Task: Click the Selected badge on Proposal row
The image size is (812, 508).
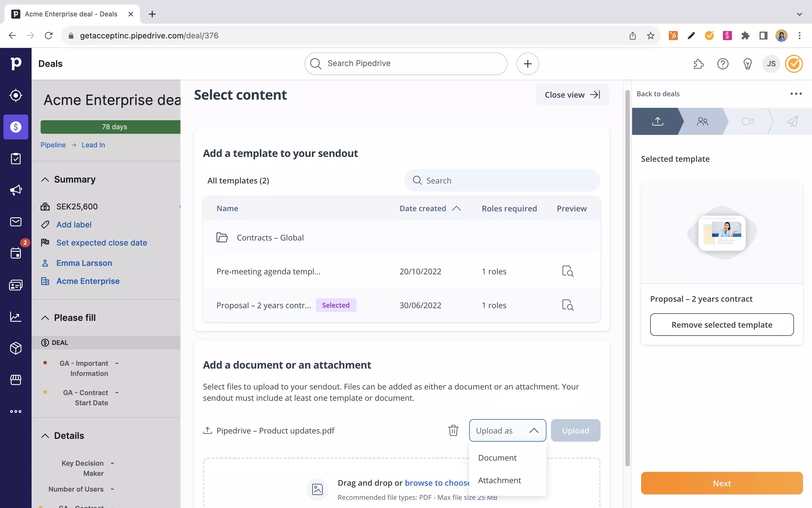Action: click(336, 305)
